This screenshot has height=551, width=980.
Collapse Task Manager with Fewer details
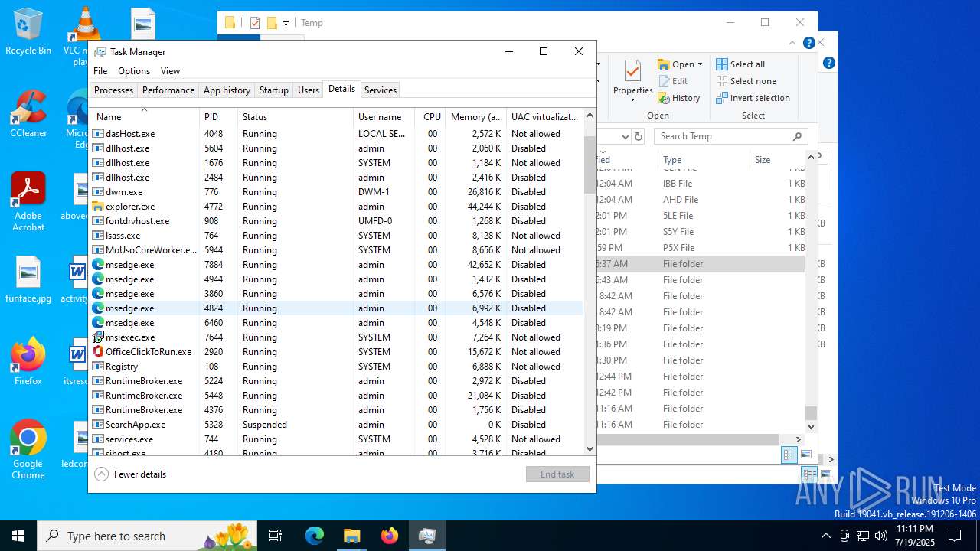tap(130, 474)
